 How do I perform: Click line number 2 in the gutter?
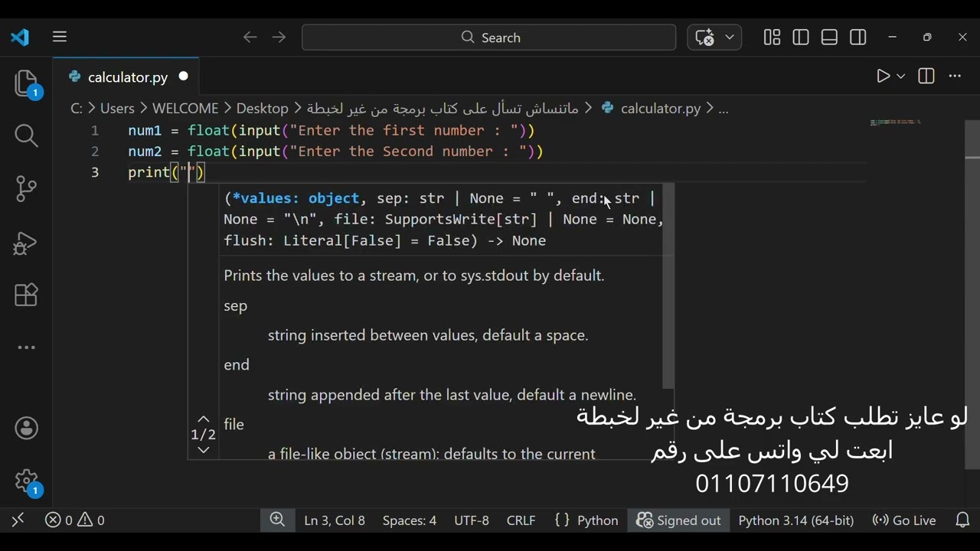95,152
